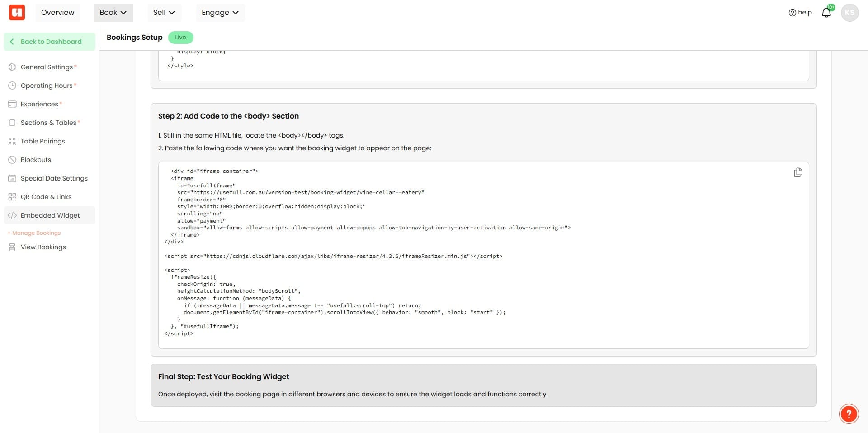
Task: Click the sandbox attribute line in code
Action: click(374, 228)
